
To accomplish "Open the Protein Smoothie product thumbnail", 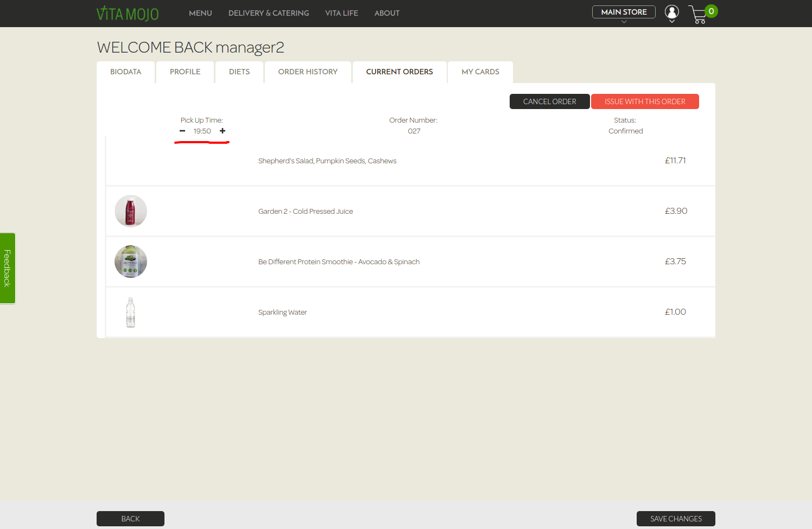I will point(131,262).
